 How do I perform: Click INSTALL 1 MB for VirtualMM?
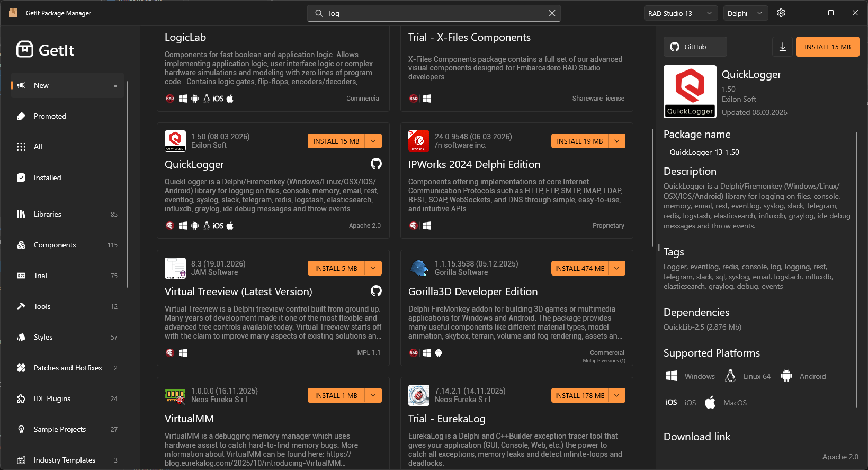[x=336, y=395]
